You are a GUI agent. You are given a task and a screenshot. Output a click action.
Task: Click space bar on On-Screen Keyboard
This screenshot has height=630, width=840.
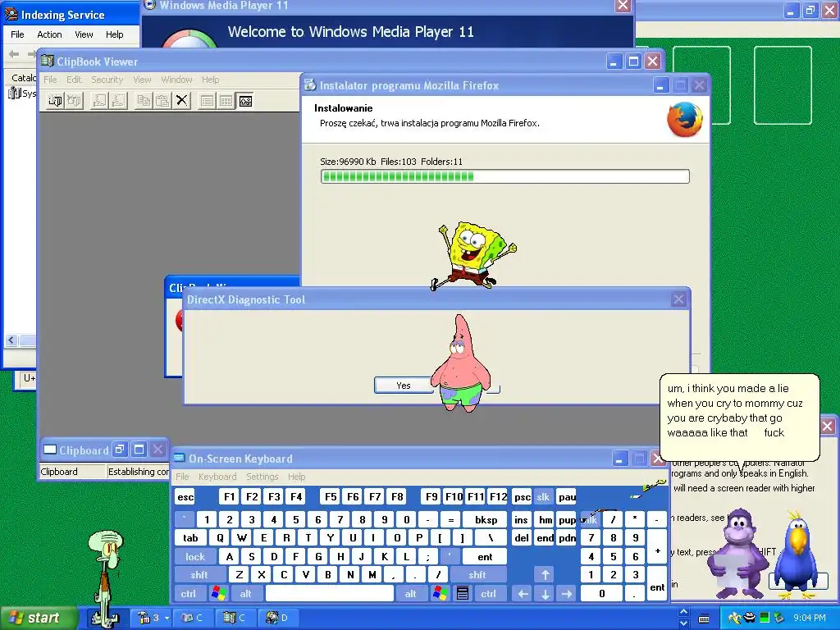click(330, 594)
